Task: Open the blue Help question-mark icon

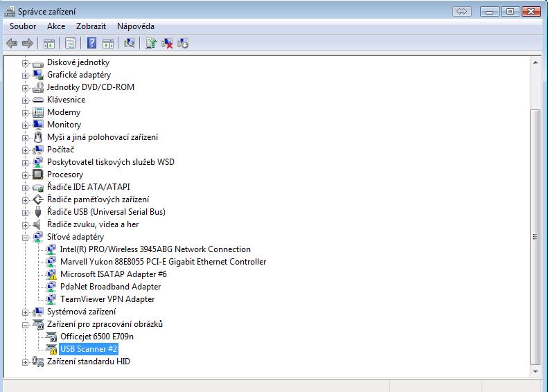Action: 91,43
